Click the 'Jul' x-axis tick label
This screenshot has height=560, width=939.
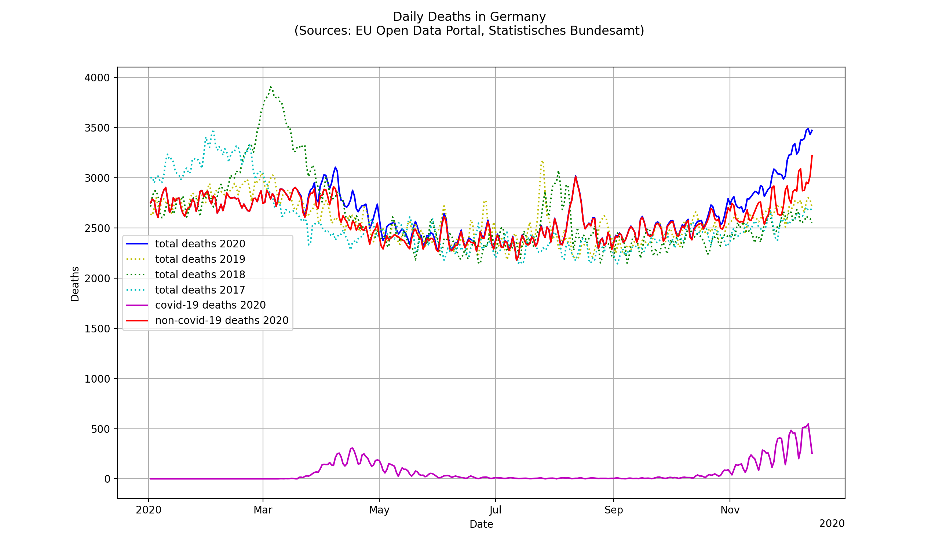coord(496,510)
